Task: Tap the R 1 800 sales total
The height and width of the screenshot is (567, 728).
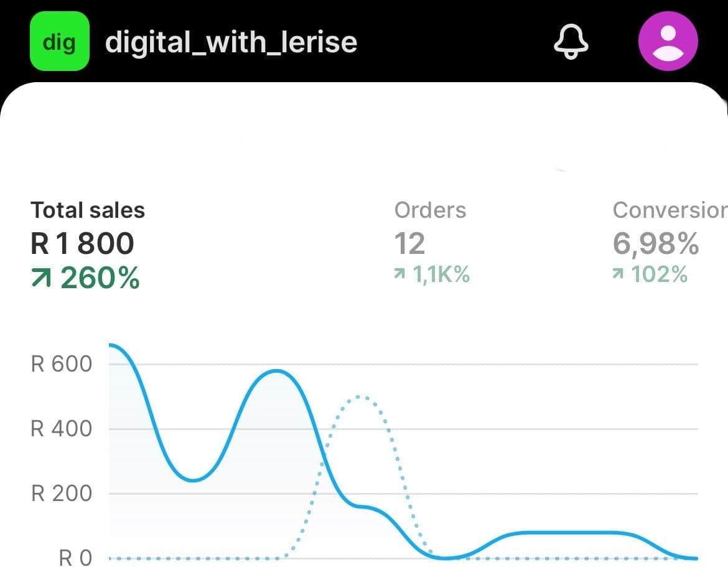Action: [x=83, y=243]
